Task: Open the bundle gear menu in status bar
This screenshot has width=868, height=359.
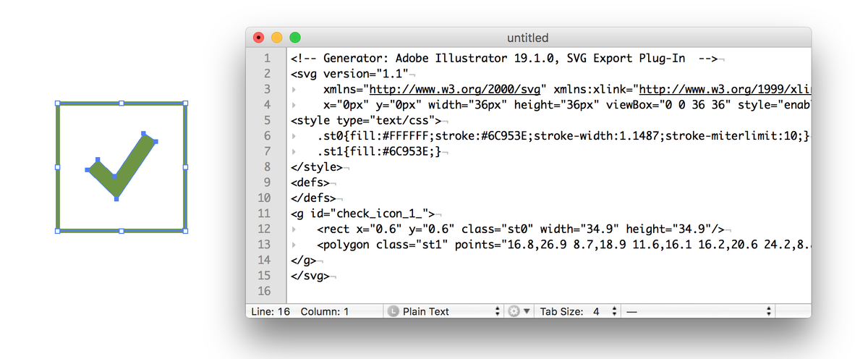Action: tap(514, 311)
